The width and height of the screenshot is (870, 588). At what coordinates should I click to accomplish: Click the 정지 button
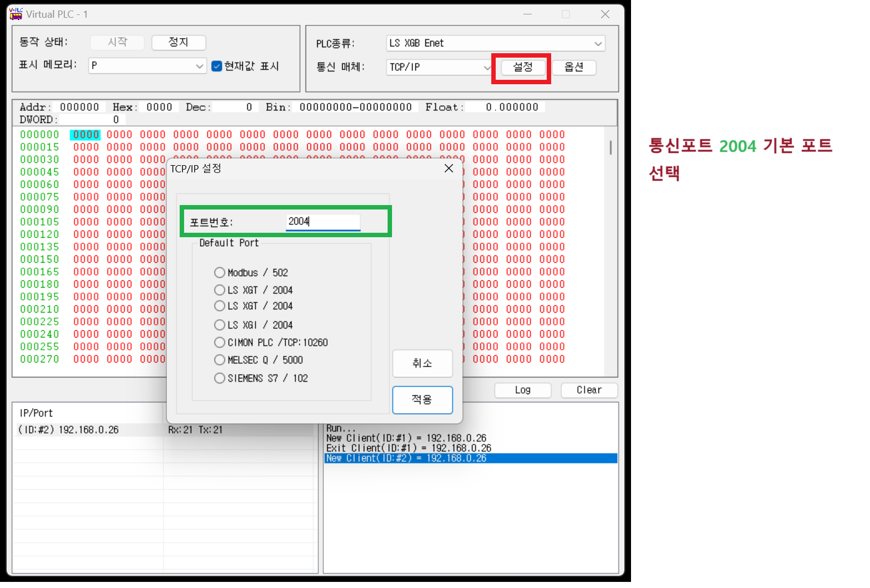[x=179, y=43]
